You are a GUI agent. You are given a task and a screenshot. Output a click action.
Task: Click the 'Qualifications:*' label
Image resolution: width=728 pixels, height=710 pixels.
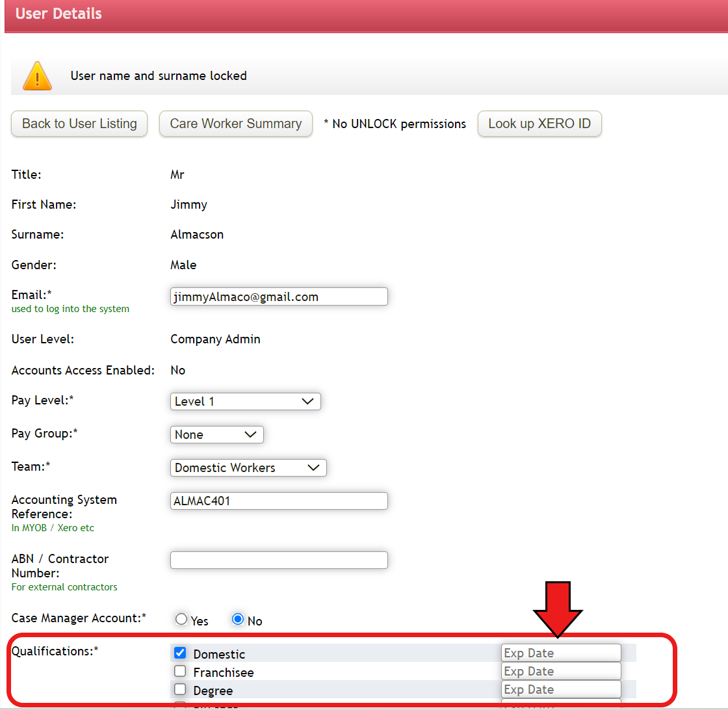(55, 651)
